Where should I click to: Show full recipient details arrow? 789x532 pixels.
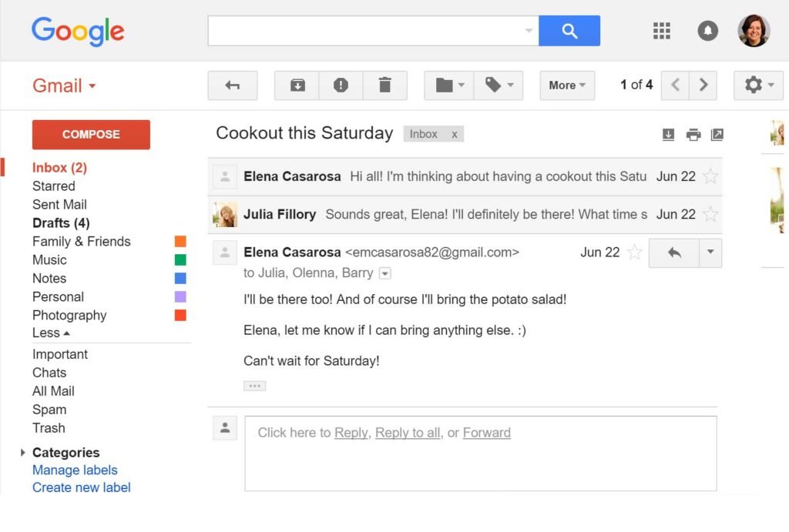click(x=384, y=273)
